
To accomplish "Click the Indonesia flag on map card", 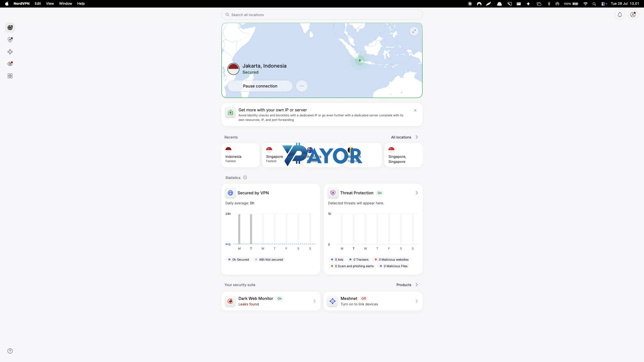I will tap(233, 69).
